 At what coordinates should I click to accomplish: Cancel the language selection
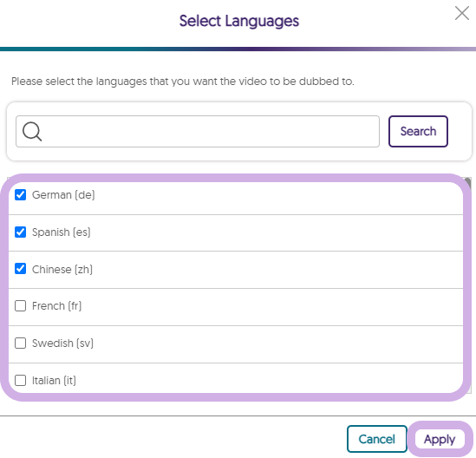(377, 439)
